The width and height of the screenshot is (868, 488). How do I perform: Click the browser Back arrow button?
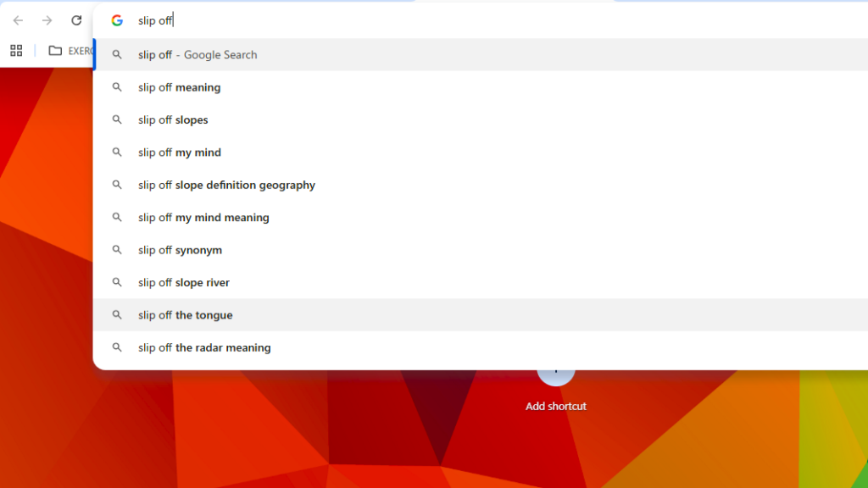[x=18, y=20]
